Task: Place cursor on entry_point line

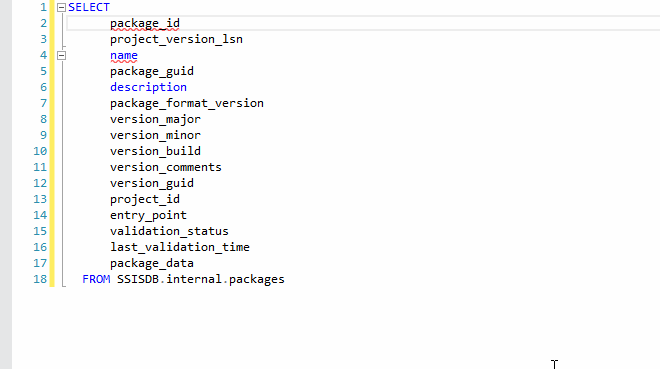Action: (x=148, y=215)
